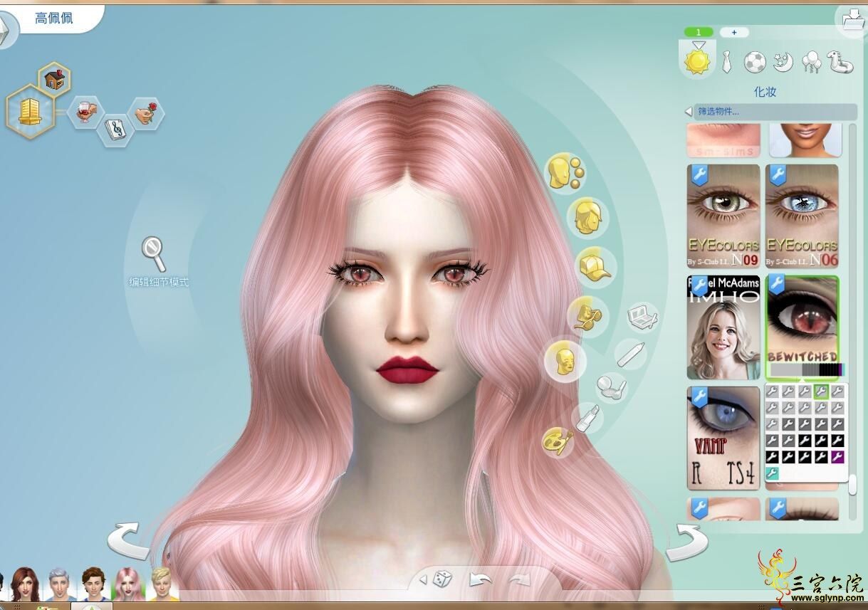Switch to everyday outfit sun icon
Image resolution: width=868 pixels, height=610 pixels.
697,61
